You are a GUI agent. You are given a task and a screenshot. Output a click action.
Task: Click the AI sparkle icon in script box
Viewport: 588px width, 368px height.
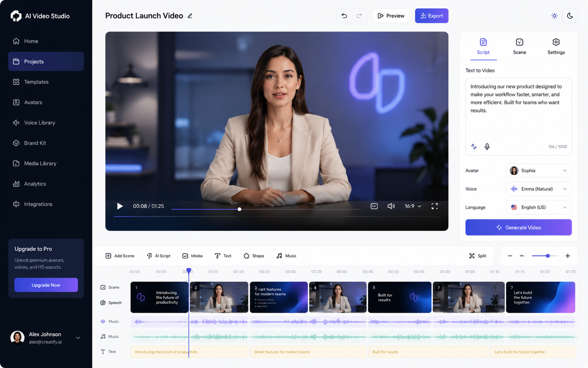pos(474,147)
